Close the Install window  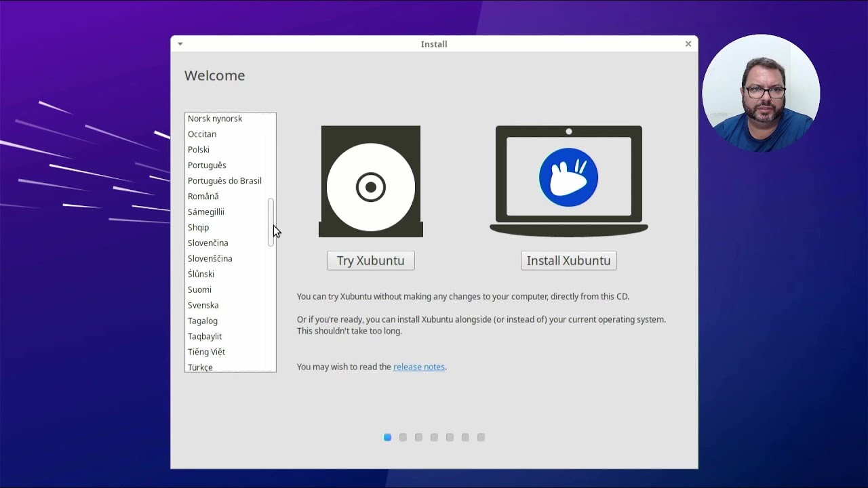(688, 44)
